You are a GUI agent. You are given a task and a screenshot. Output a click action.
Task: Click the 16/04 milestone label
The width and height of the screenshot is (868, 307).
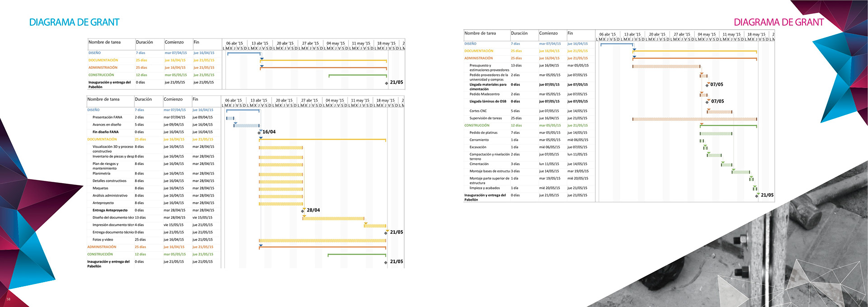(x=269, y=132)
